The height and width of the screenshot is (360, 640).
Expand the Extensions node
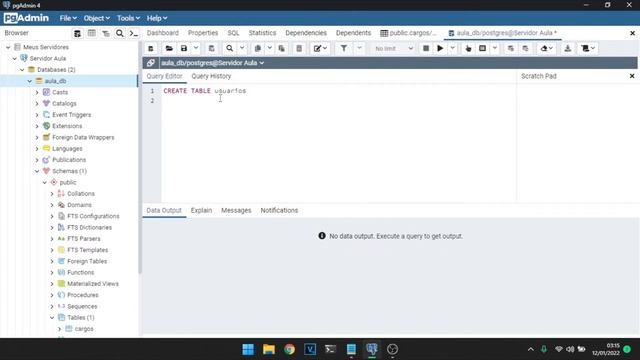[37, 126]
